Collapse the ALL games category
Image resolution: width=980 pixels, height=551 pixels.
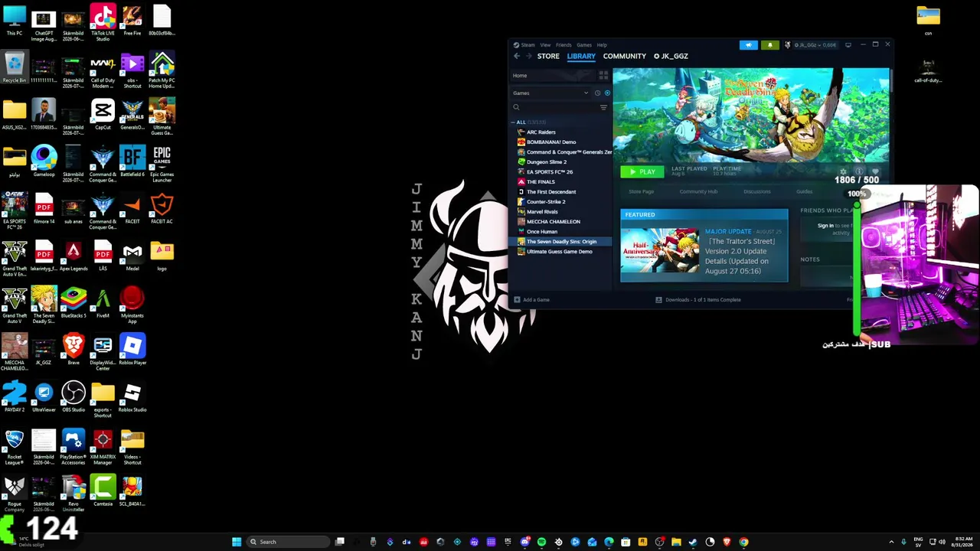click(x=514, y=122)
